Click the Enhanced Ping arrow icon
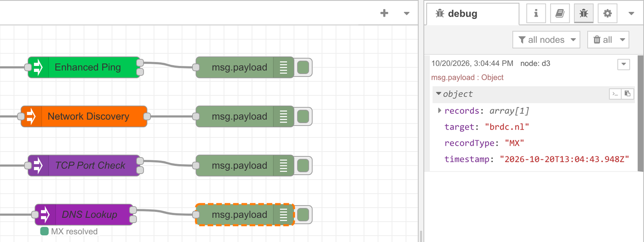Screen dimensions: 644x242 [x=38, y=67]
